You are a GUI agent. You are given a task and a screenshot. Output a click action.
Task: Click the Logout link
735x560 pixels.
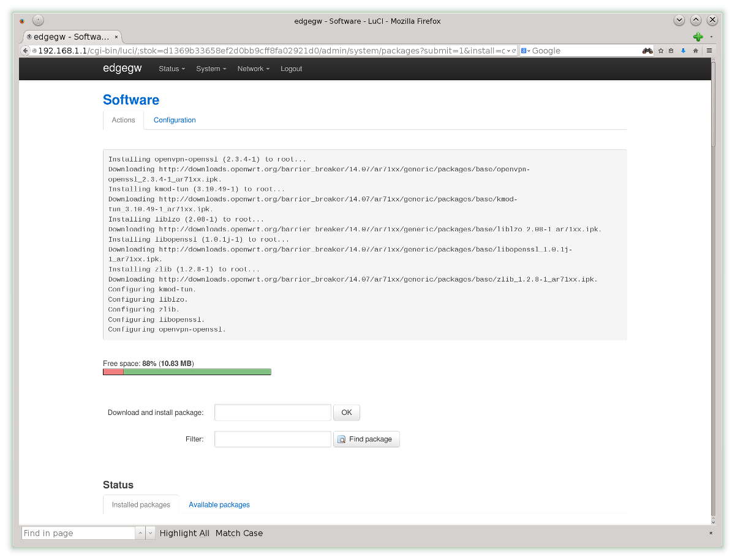[291, 69]
